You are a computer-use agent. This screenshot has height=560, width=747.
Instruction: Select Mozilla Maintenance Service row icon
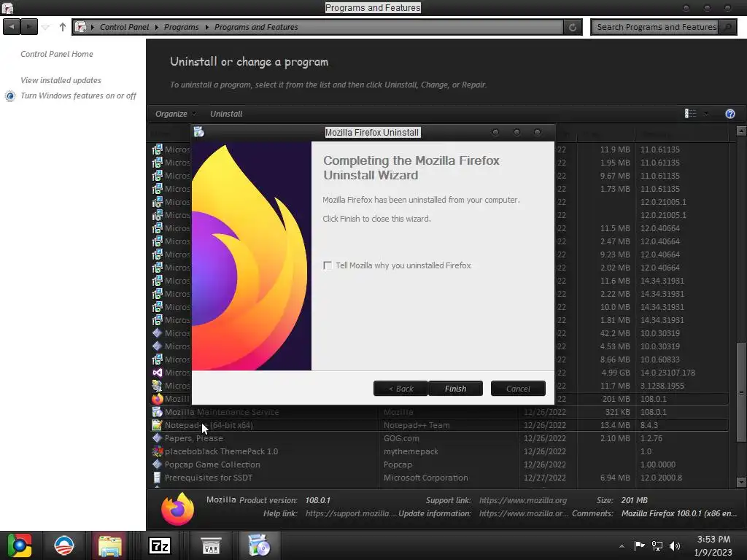click(x=158, y=412)
